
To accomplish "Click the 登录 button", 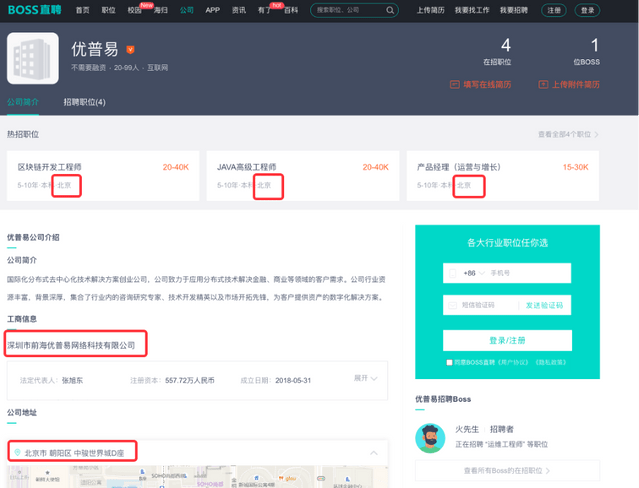I will [x=587, y=10].
